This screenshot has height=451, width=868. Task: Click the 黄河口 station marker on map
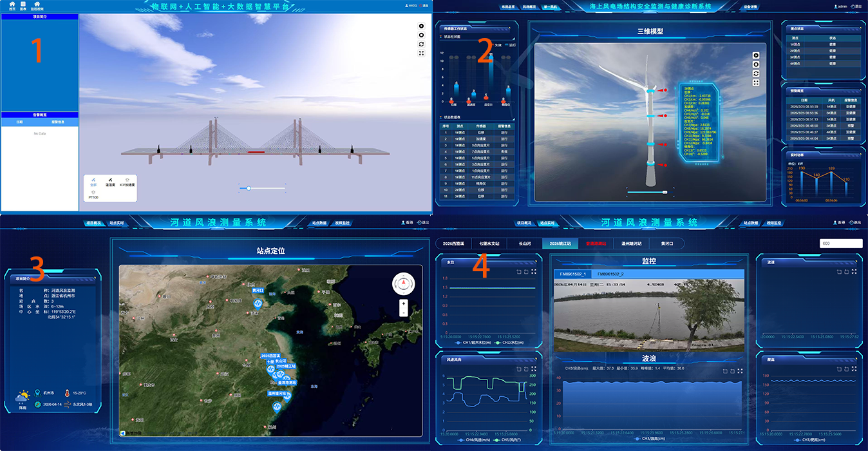pyautogui.click(x=258, y=291)
